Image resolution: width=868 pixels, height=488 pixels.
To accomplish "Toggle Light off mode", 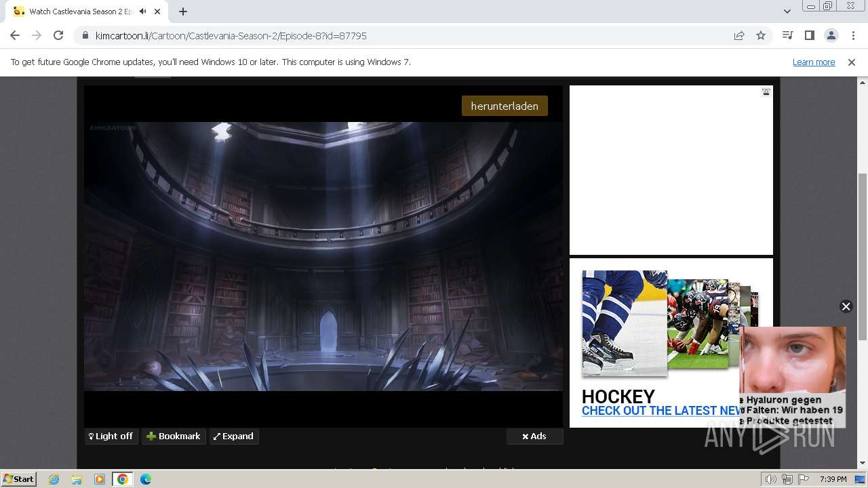I will tap(111, 436).
